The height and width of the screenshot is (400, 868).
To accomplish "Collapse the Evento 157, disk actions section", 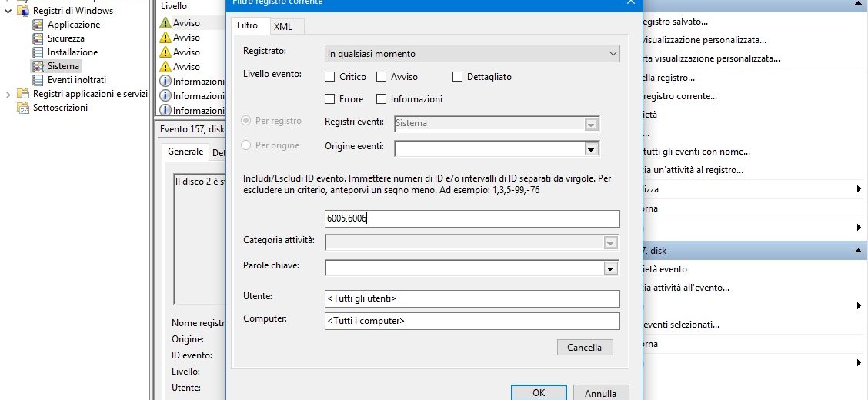I will [857, 251].
